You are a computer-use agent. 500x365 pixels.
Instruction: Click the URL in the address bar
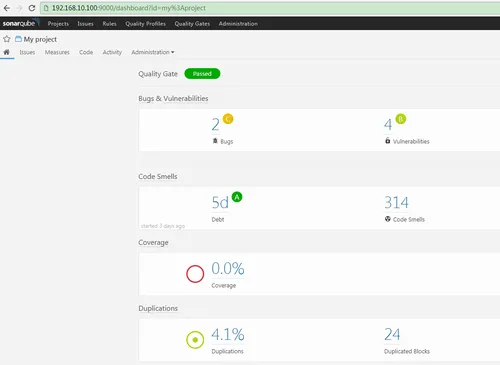click(129, 8)
